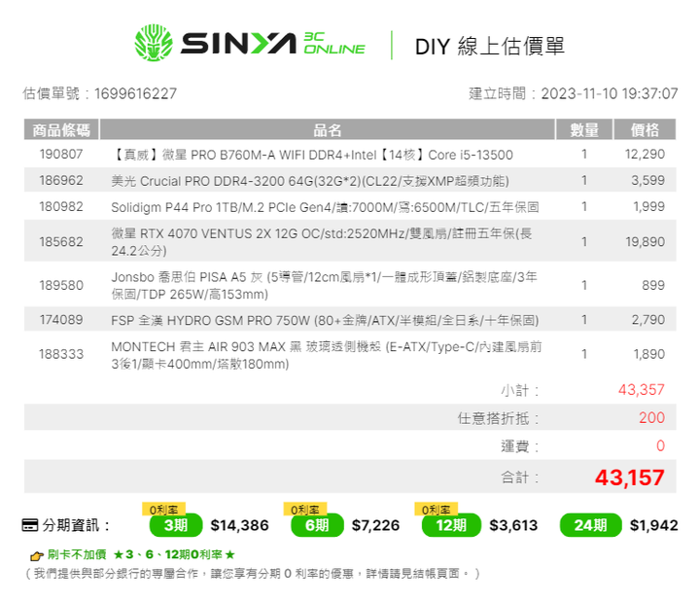Click the 0利率 tag above 3期
This screenshot has width=700, height=602.
click(164, 509)
